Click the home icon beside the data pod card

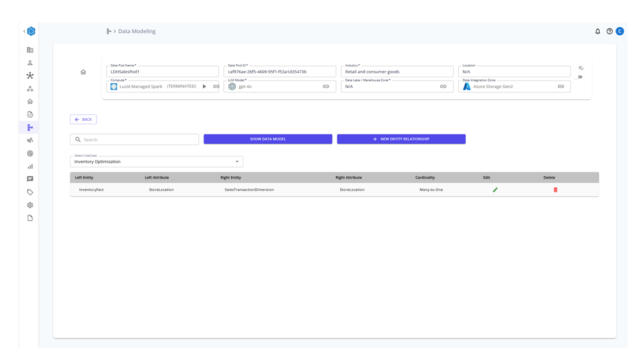pyautogui.click(x=83, y=72)
